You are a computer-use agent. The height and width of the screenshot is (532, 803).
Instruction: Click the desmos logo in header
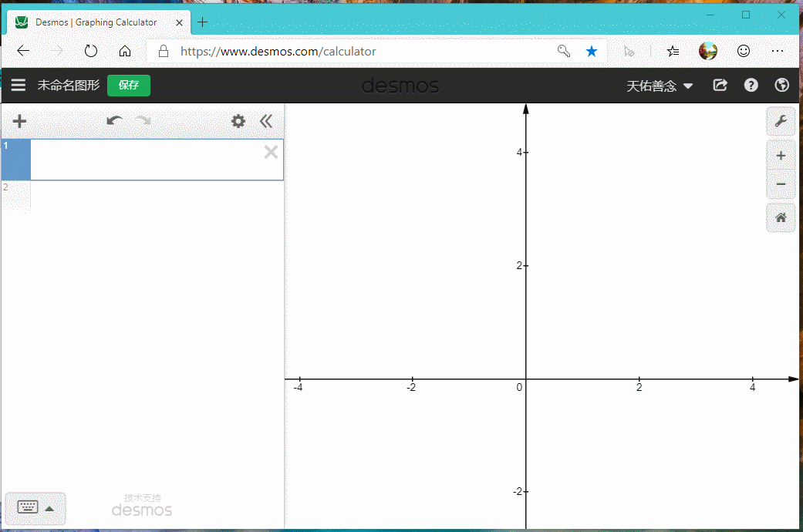[400, 86]
